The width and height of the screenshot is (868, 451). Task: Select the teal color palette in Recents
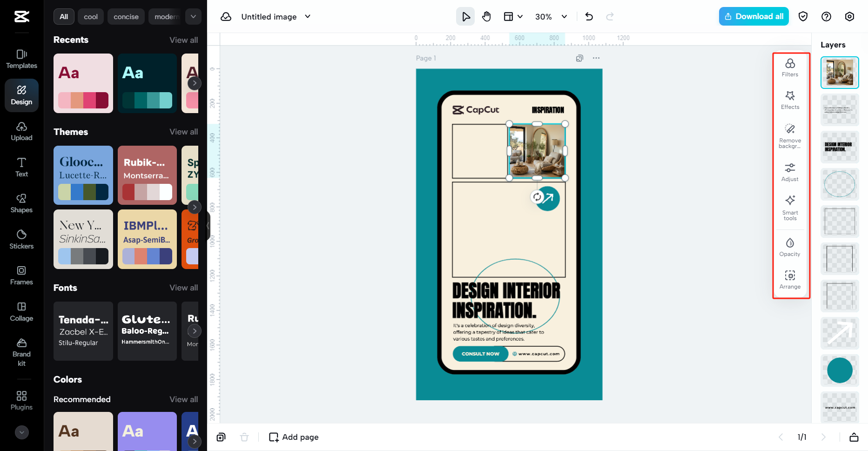(147, 83)
